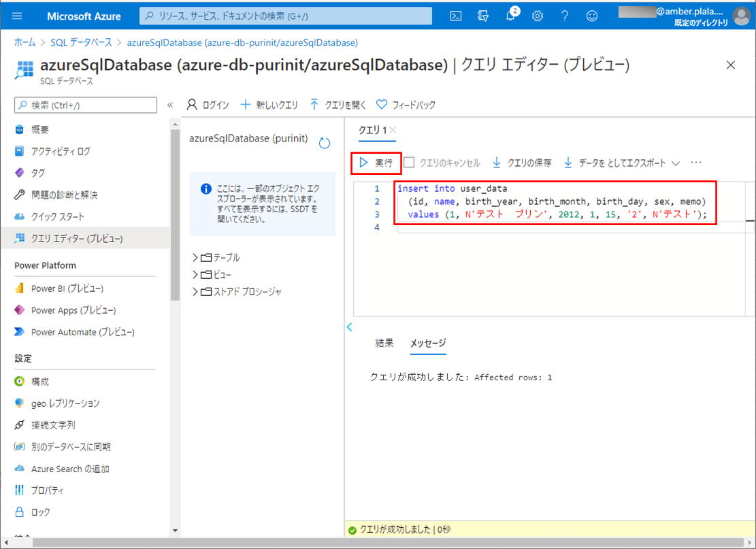Click the Microsoft Azure logo text
Image resolution: width=756 pixels, height=549 pixels.
(84, 16)
